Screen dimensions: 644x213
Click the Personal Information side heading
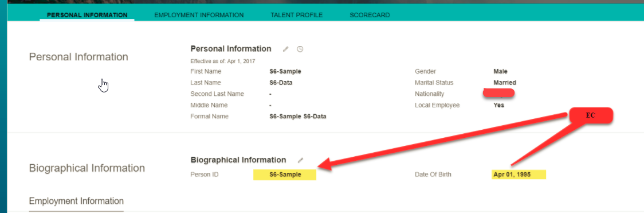point(78,57)
